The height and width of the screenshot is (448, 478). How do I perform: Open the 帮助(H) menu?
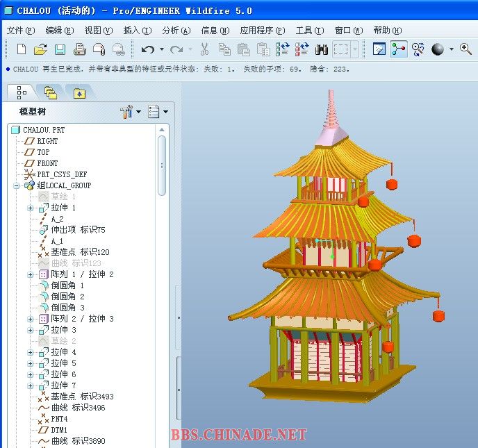388,31
